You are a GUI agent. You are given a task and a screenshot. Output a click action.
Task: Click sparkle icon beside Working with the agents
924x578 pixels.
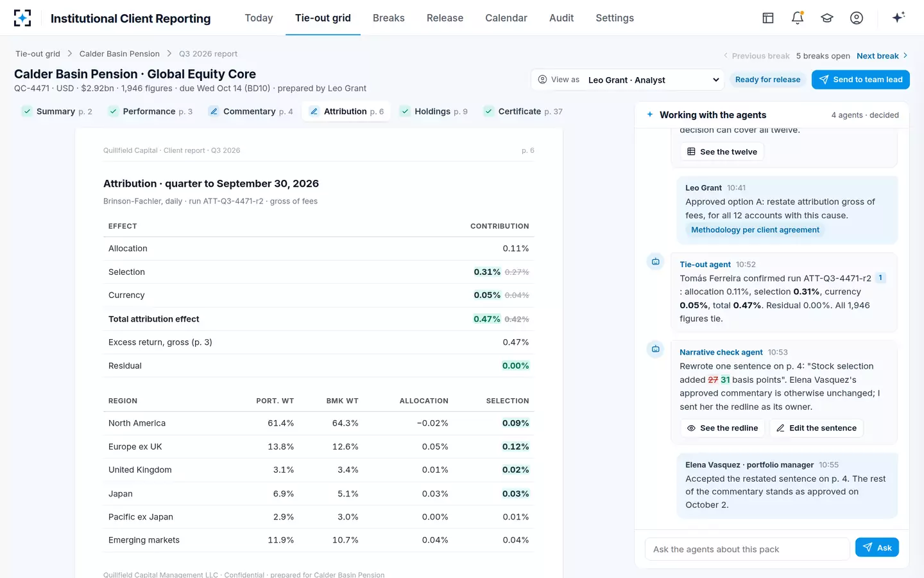[650, 114]
